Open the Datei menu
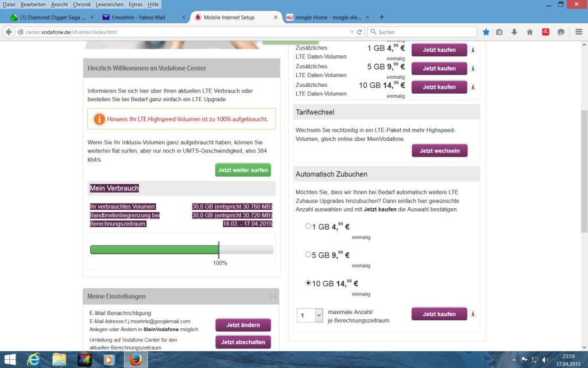The height and width of the screenshot is (368, 588). 9,5
